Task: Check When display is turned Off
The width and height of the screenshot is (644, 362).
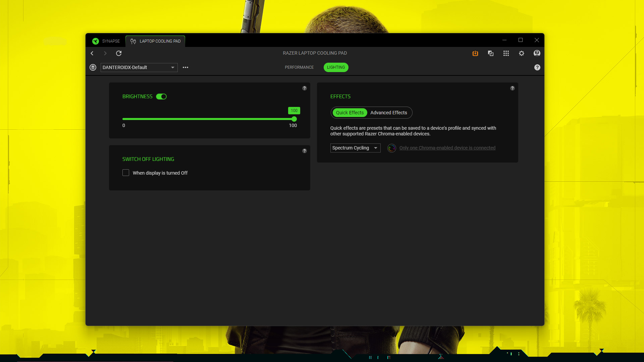Action: coord(126,173)
